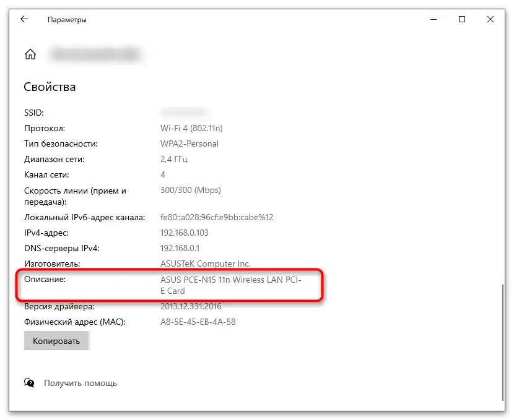
Task: Click the Протокол: label
Action: pos(45,128)
